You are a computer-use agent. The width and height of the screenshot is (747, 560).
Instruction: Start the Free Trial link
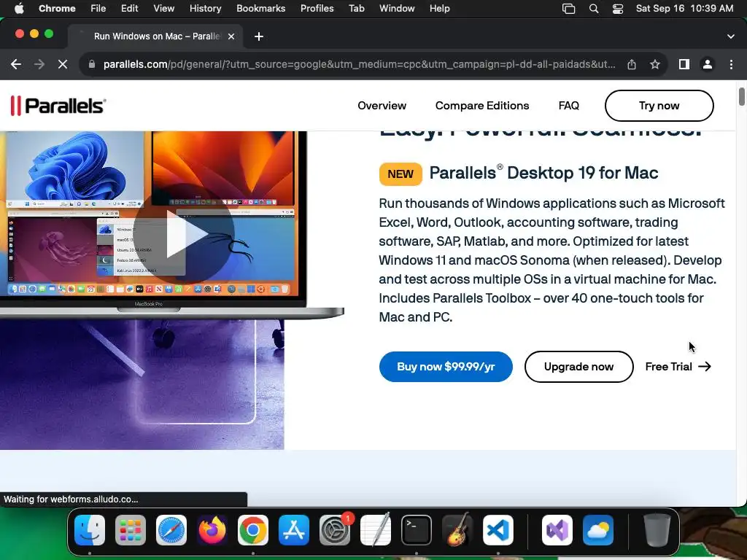[678, 367]
